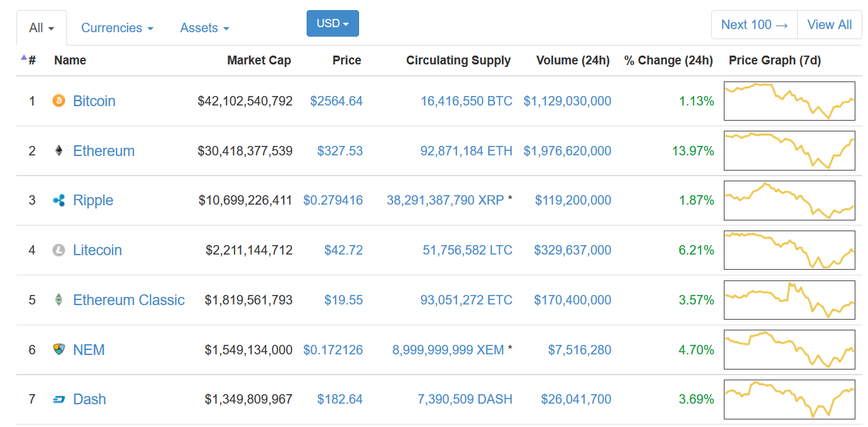Open the USD currency dropdown
868x427 pixels.
click(333, 23)
